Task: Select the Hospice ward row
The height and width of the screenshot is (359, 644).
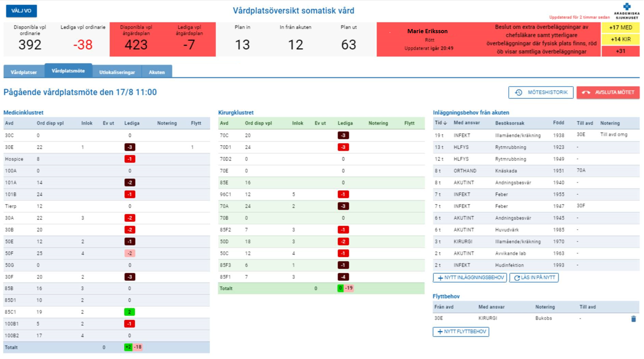Action: coord(106,159)
